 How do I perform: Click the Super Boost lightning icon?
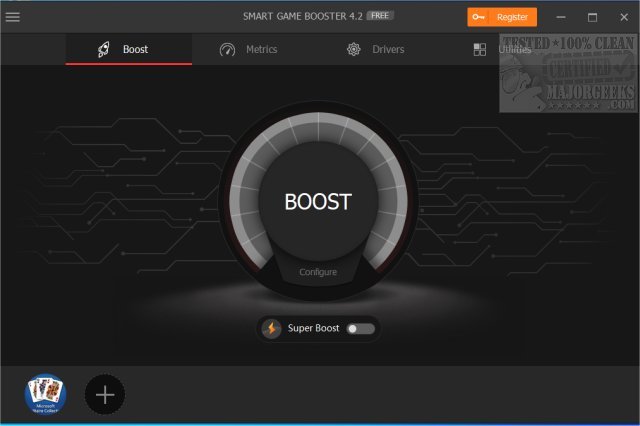pyautogui.click(x=271, y=328)
